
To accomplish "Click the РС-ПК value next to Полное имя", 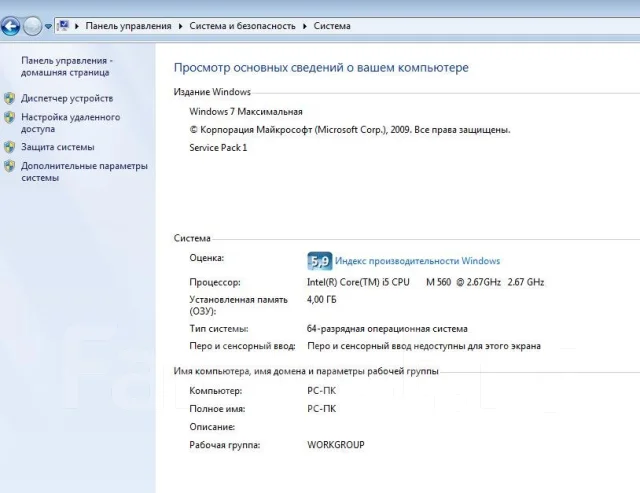I will click(322, 409).
